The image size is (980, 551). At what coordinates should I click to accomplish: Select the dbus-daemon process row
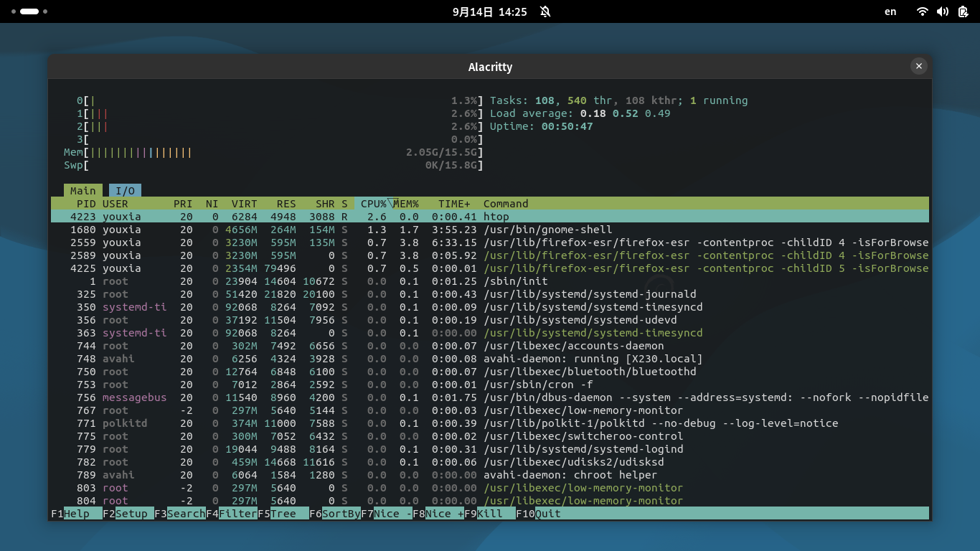coord(490,397)
